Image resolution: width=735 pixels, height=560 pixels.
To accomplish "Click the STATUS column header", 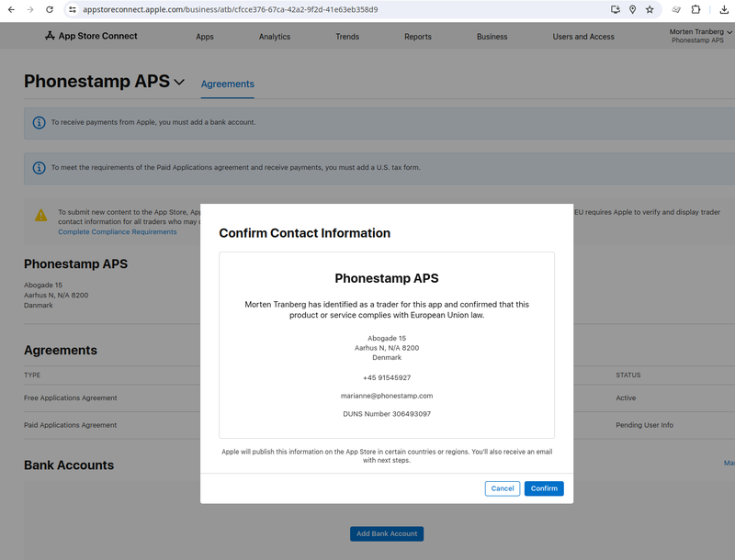I will click(628, 375).
